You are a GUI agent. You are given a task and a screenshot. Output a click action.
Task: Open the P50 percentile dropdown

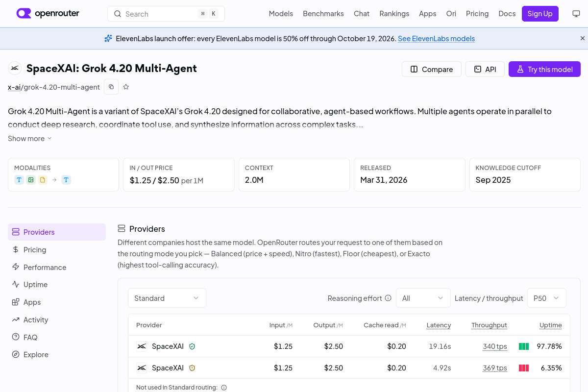point(547,298)
